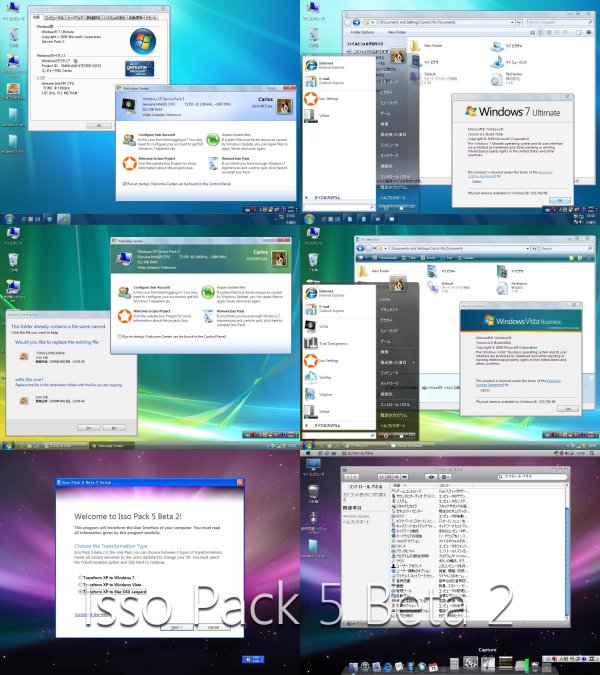Click OK in Windows 7 Ultimate about dialog
The width and height of the screenshot is (600, 675).
click(560, 201)
